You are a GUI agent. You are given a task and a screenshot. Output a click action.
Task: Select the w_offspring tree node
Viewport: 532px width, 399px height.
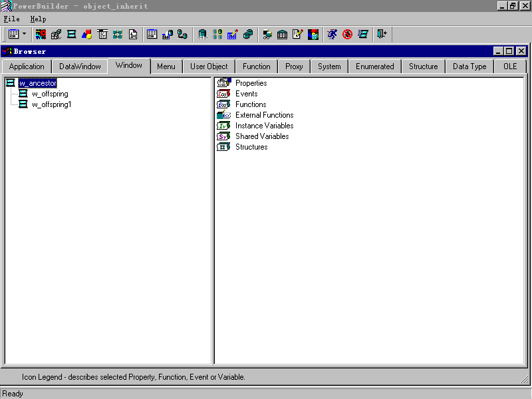(x=50, y=94)
